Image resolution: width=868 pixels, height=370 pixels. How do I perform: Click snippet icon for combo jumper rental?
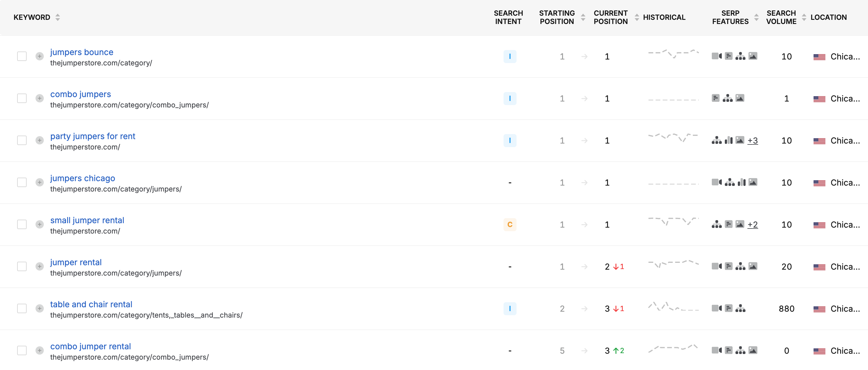[728, 350]
